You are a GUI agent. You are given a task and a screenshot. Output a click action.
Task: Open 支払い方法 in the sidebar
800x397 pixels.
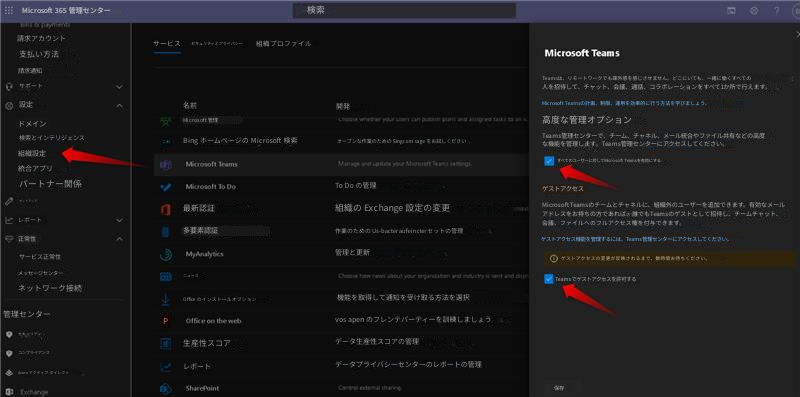coord(39,54)
